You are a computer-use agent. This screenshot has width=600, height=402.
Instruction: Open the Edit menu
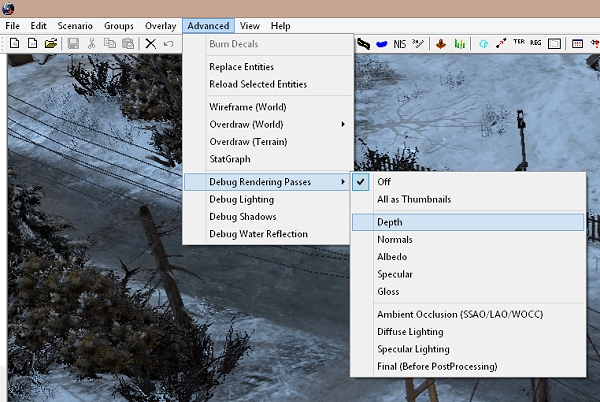click(x=38, y=26)
